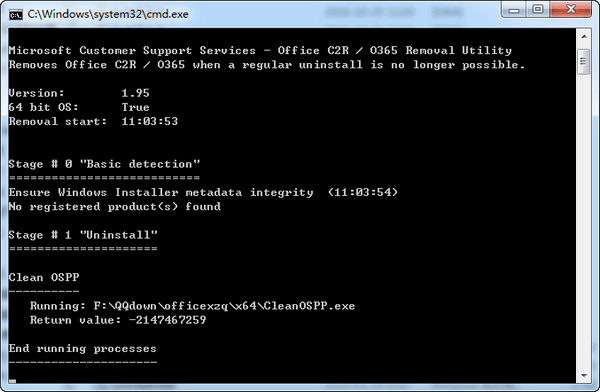Click the scrollbar up arrow

pyautogui.click(x=584, y=37)
